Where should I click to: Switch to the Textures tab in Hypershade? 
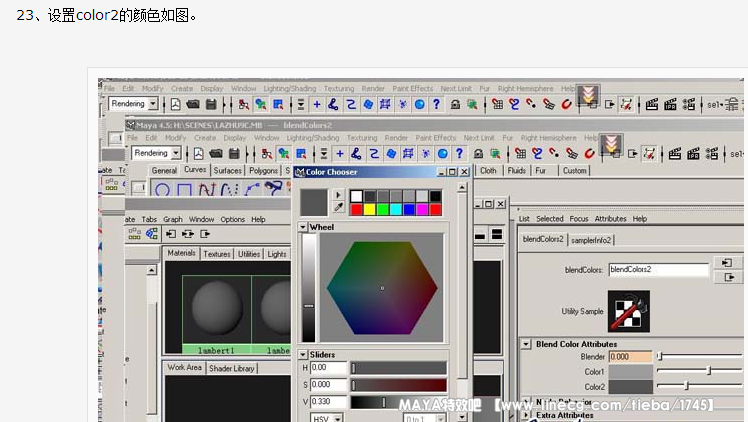217,254
